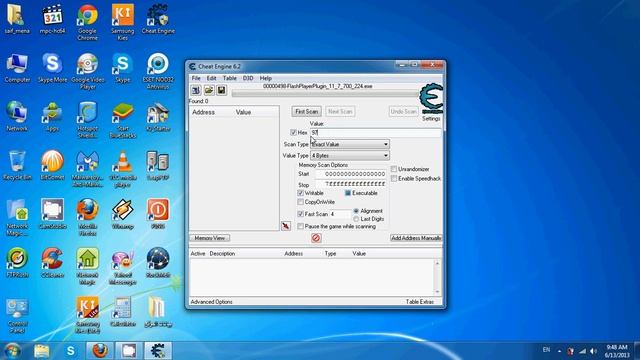Toggle the Fast Scan checkbox
Viewport: 640px width, 360px height.
[x=300, y=214]
